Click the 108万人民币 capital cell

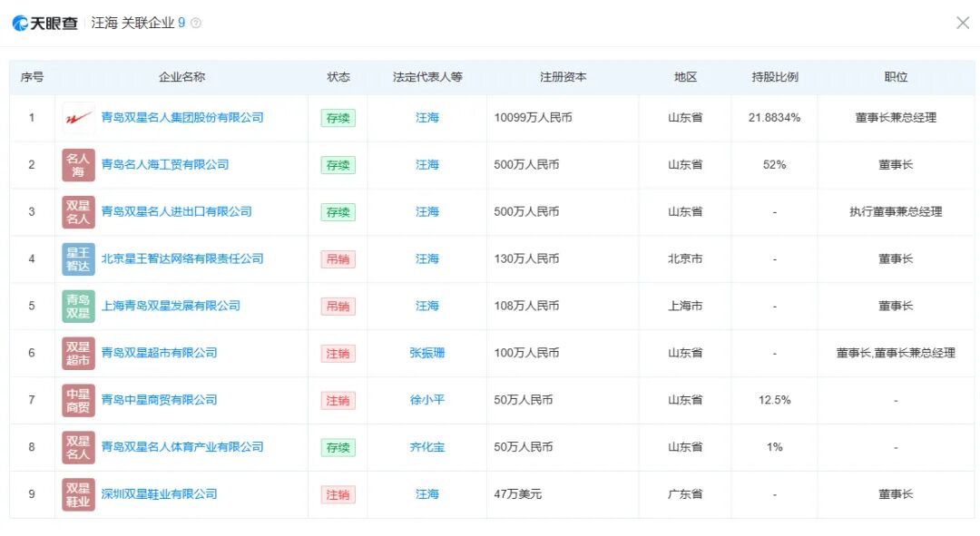point(526,306)
